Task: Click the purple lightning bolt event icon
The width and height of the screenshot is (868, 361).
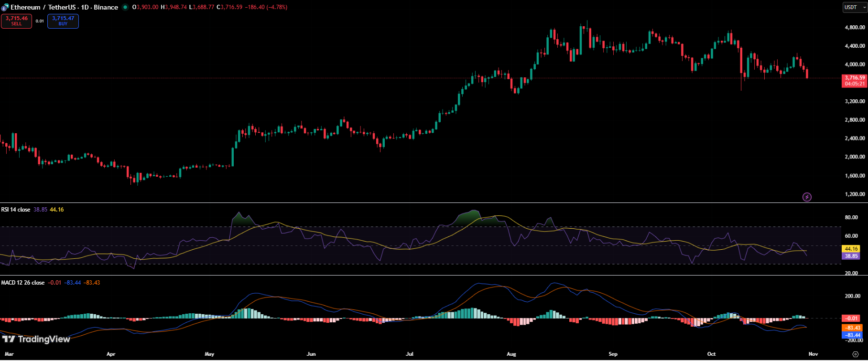Action: point(807,197)
